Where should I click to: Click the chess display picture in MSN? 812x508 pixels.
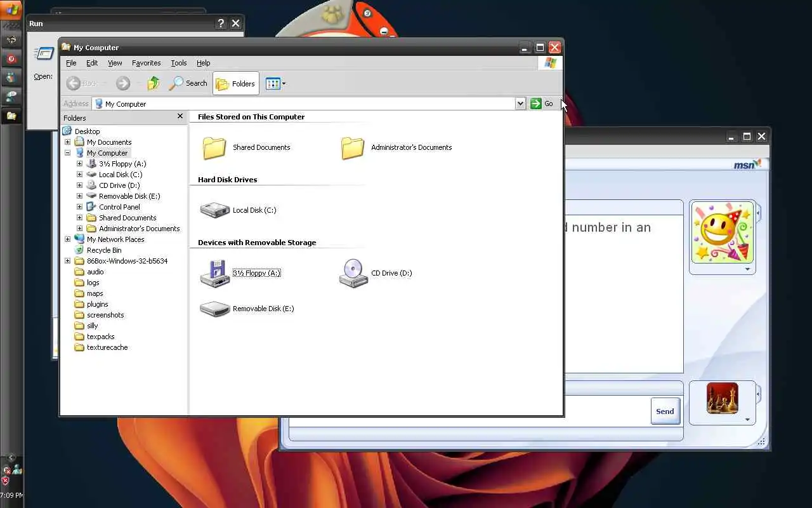722,399
